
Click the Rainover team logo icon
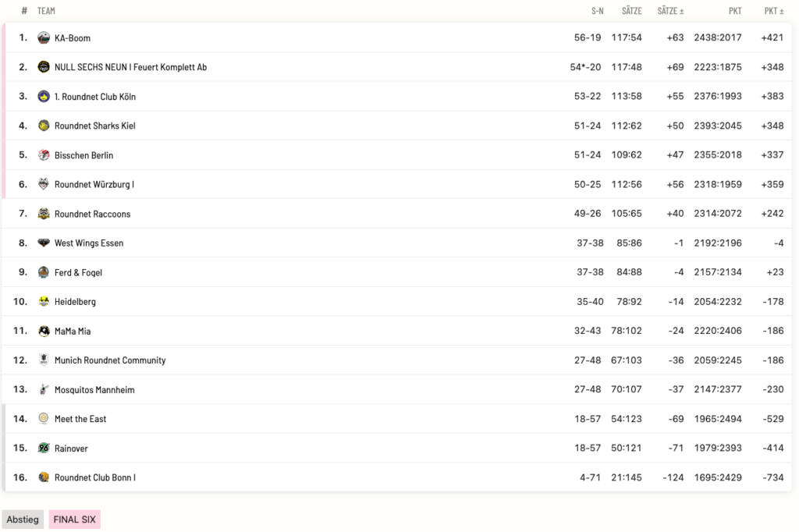44,449
